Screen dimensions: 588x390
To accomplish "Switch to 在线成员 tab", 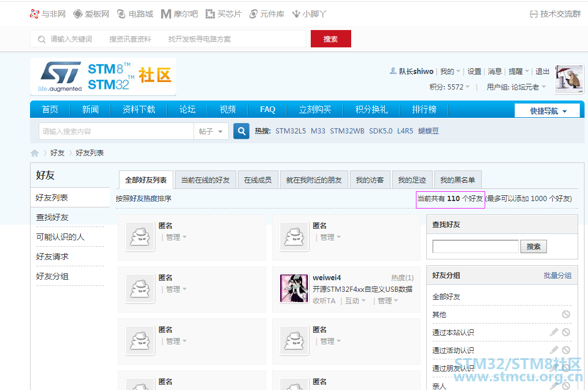I will 258,180.
